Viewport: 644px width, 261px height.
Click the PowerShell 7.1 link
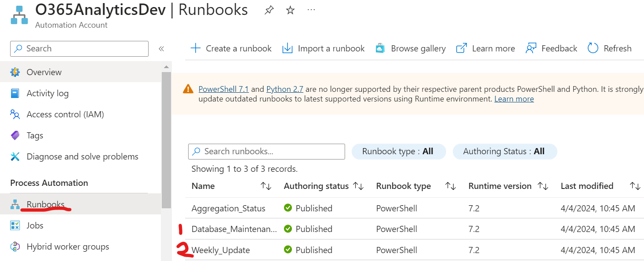pyautogui.click(x=224, y=89)
